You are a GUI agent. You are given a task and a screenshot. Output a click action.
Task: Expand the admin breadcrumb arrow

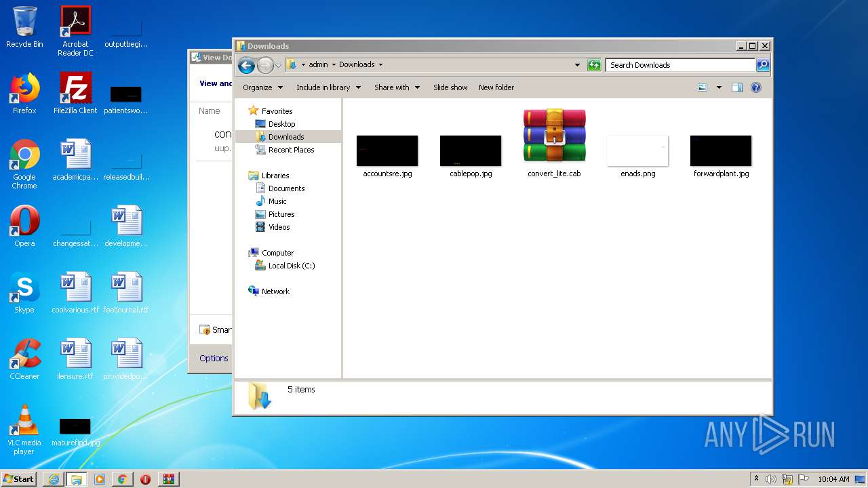(x=334, y=65)
